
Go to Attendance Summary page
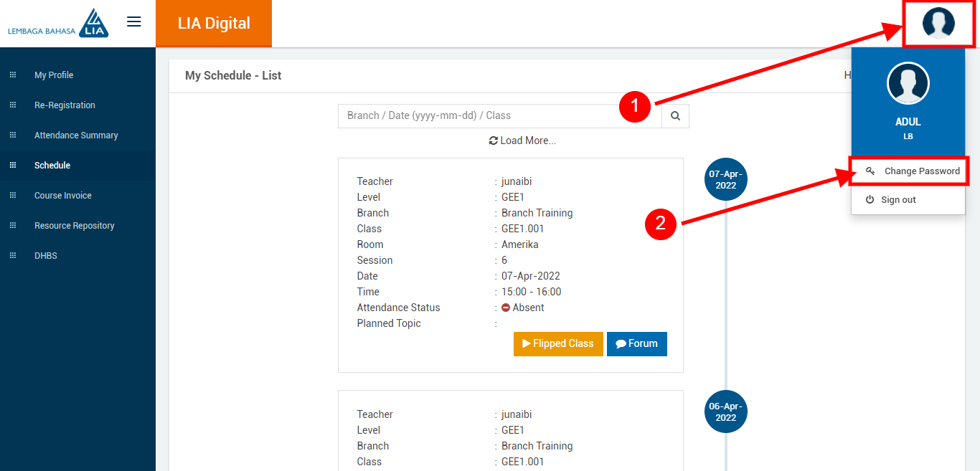[76, 135]
